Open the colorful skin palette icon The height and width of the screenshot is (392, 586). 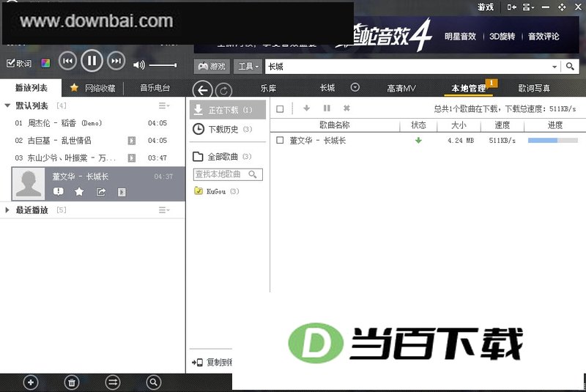click(x=45, y=63)
